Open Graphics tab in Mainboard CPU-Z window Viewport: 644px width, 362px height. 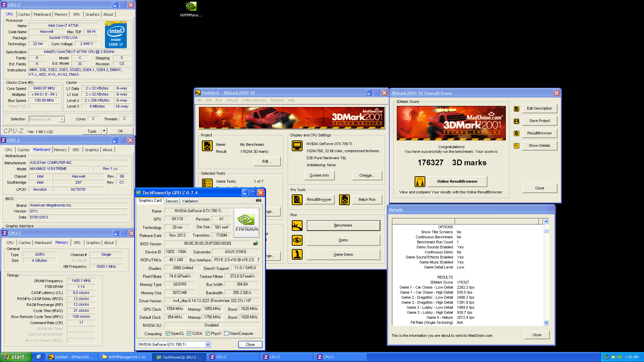[x=92, y=150]
